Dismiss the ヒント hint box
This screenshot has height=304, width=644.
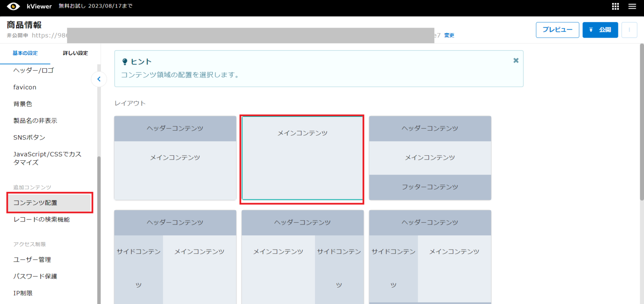(x=516, y=60)
